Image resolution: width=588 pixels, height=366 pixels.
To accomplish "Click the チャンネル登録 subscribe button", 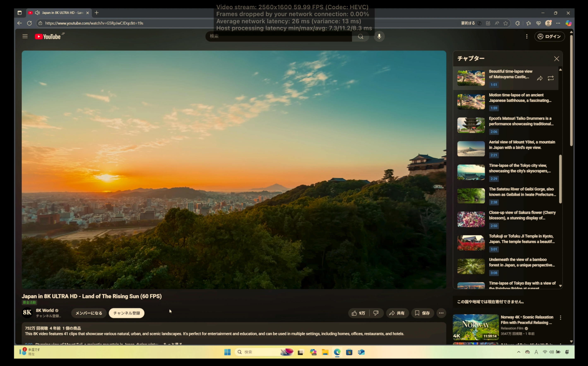I will 126,313.
